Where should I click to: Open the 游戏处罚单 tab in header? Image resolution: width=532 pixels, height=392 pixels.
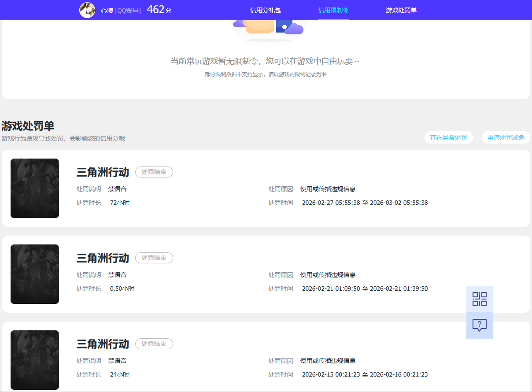point(401,10)
